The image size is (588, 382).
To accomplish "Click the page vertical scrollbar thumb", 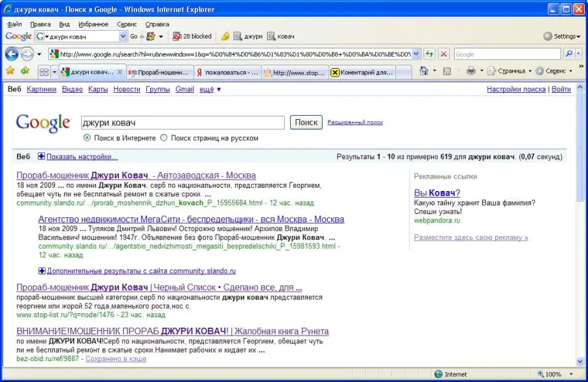I will pos(580,147).
